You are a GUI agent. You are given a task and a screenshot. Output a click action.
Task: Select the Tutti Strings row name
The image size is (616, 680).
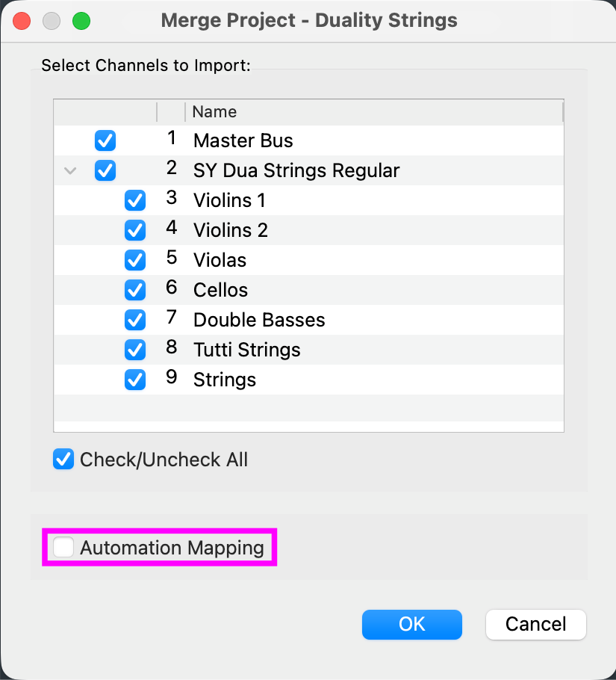(x=246, y=350)
